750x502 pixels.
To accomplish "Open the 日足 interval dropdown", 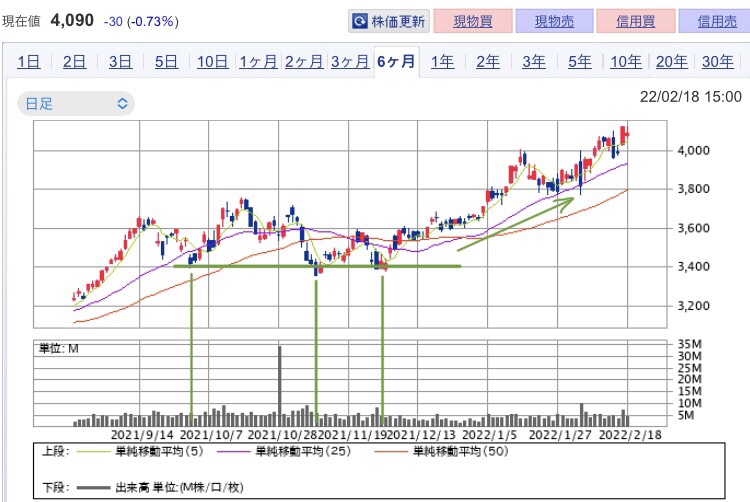I will (76, 104).
